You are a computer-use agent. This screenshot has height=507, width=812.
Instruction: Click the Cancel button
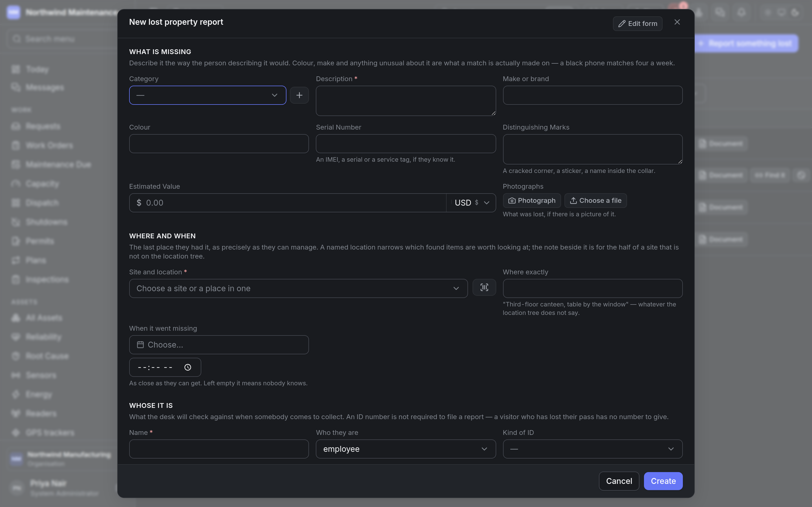click(x=619, y=481)
